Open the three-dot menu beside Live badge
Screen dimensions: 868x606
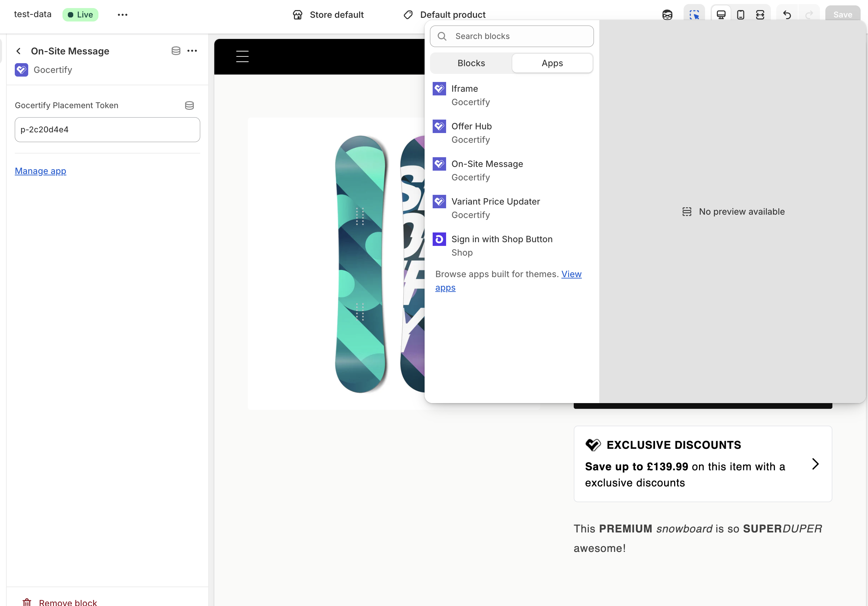(122, 14)
